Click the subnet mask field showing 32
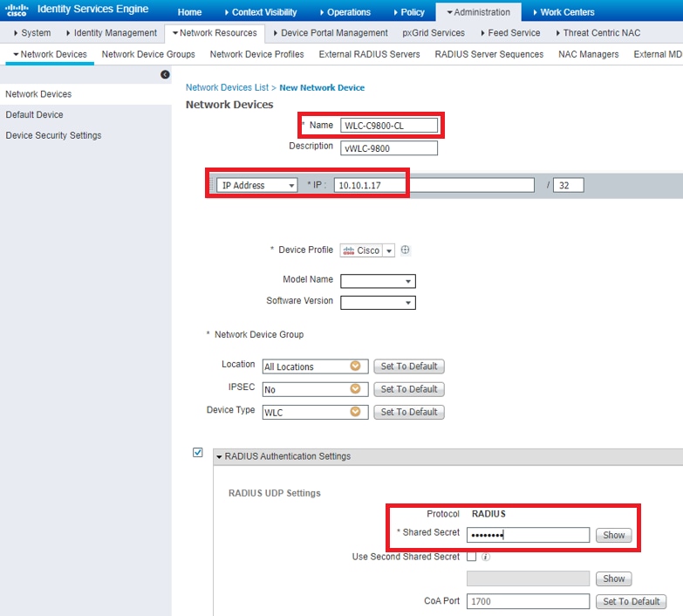 [x=569, y=185]
